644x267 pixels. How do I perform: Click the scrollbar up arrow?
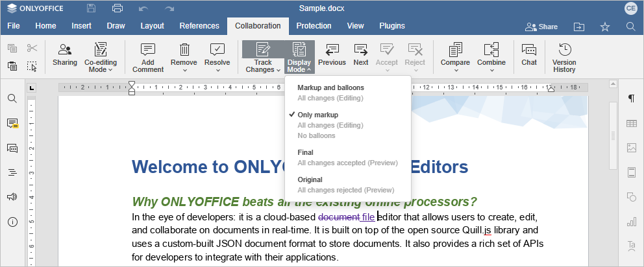point(613,84)
